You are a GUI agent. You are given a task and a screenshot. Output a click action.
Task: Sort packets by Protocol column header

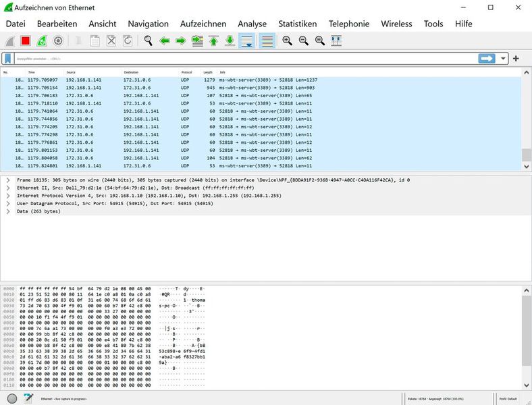point(190,72)
